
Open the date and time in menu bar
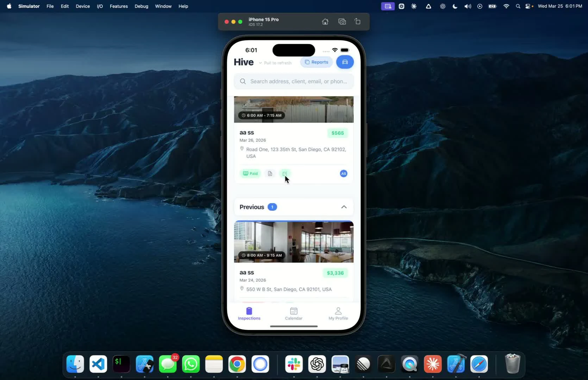point(560,6)
